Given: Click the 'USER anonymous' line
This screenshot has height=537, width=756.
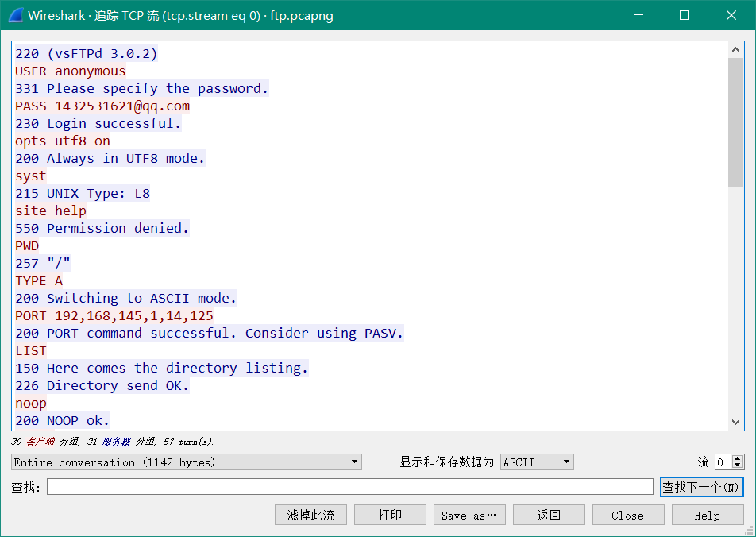Looking at the screenshot, I should point(71,71).
